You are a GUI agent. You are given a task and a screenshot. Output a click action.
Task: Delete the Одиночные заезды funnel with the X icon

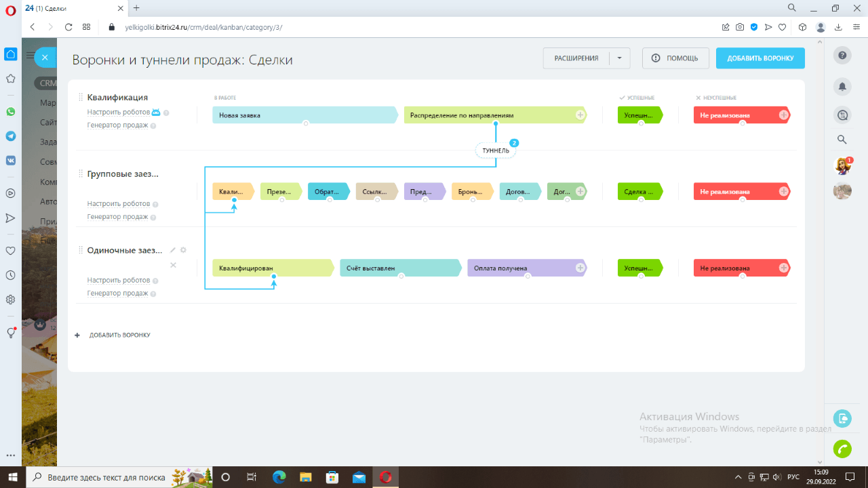[x=173, y=265]
